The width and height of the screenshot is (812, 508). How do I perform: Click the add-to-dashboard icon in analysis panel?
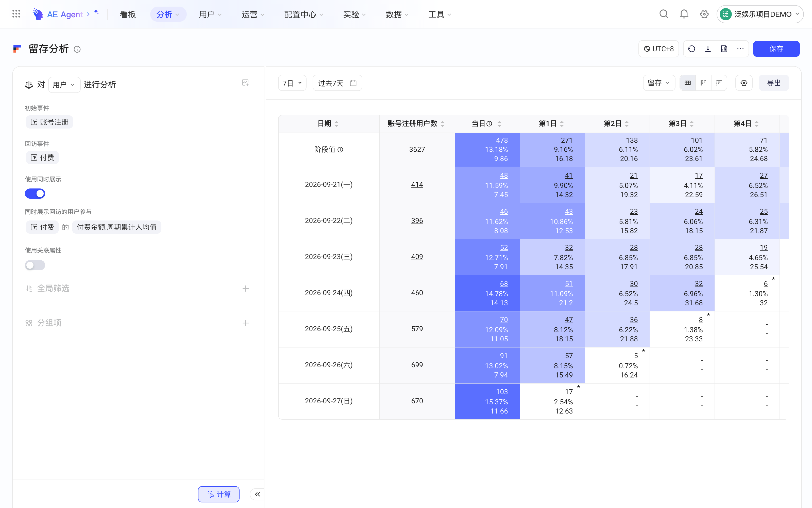(245, 83)
